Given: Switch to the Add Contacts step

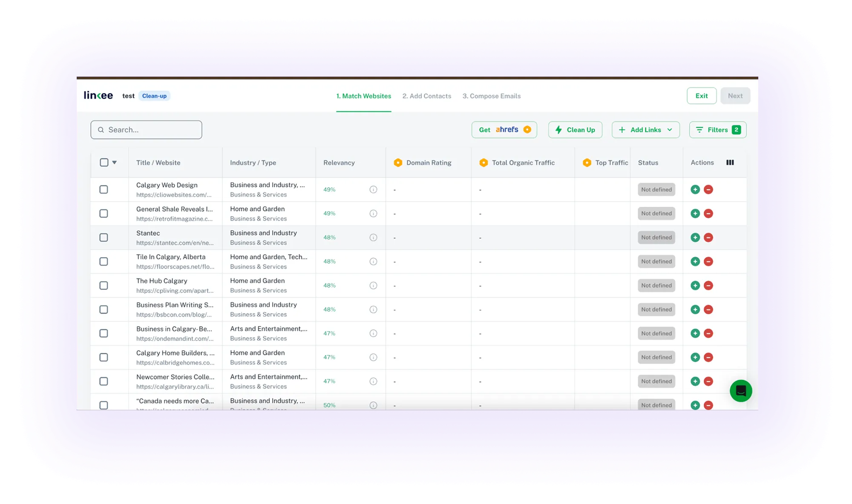Looking at the screenshot, I should 426,96.
